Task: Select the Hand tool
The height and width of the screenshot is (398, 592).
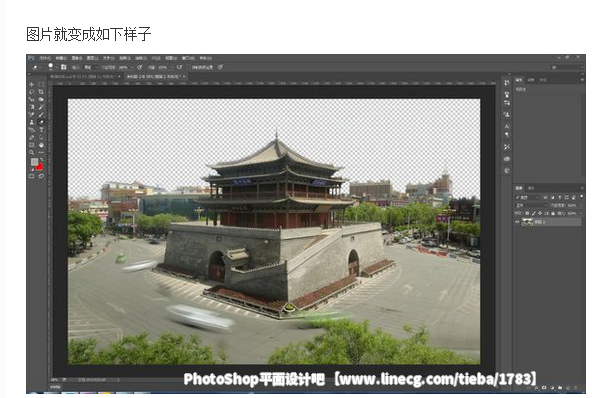Action: [x=41, y=145]
